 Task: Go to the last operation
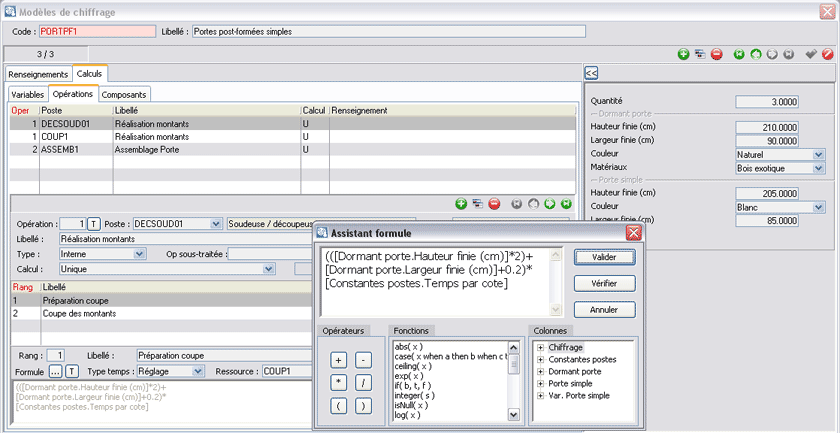[x=566, y=204]
